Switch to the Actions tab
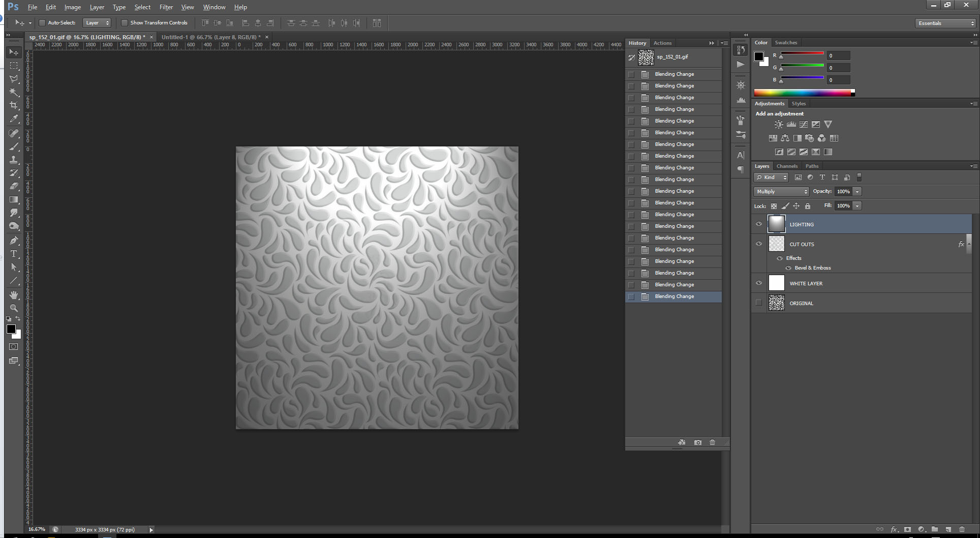Viewport: 980px width, 538px height. pyautogui.click(x=662, y=43)
